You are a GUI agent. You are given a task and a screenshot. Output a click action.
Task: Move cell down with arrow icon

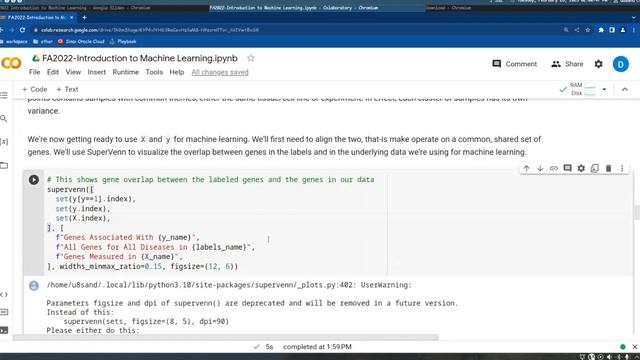(540, 168)
